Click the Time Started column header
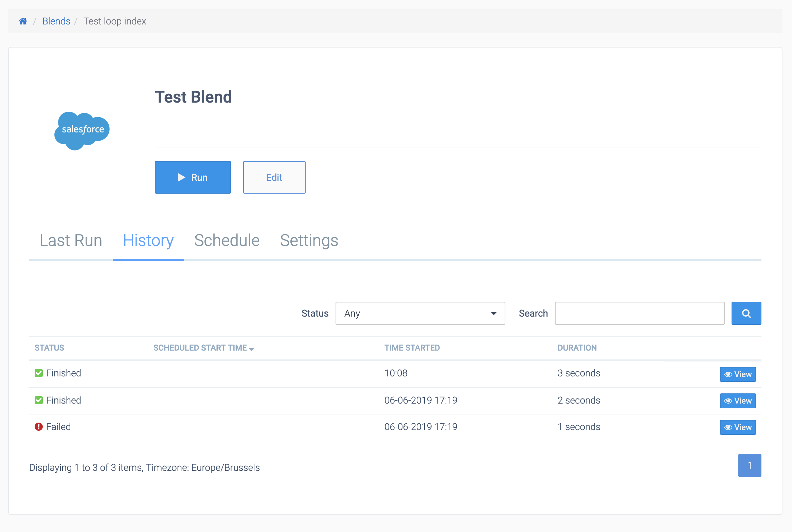792x532 pixels. pyautogui.click(x=412, y=348)
